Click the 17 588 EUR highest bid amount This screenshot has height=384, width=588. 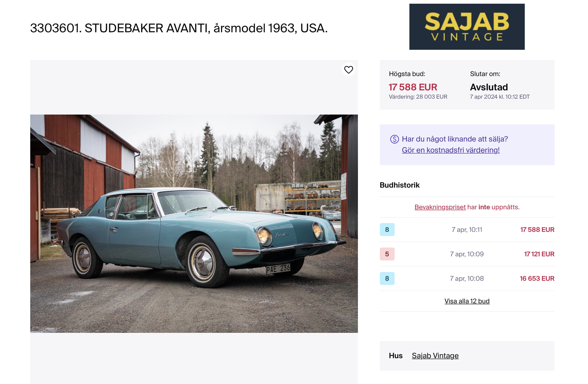click(x=413, y=87)
